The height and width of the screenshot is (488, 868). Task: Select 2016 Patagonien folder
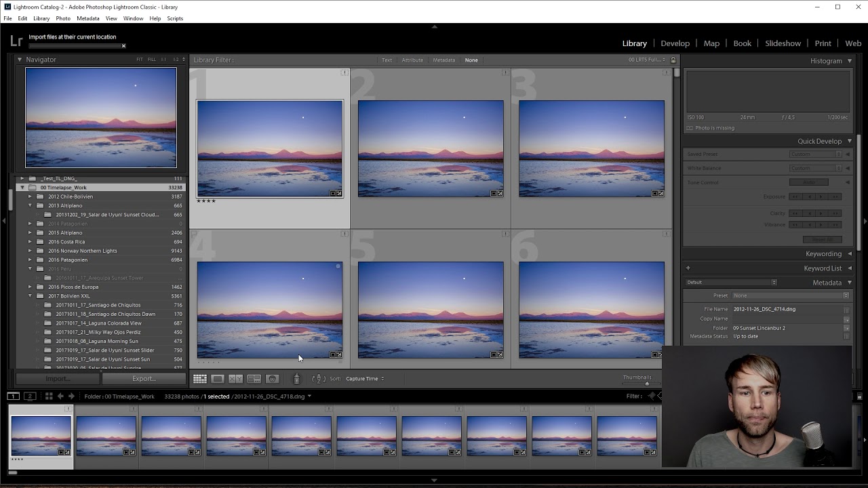coord(68,260)
